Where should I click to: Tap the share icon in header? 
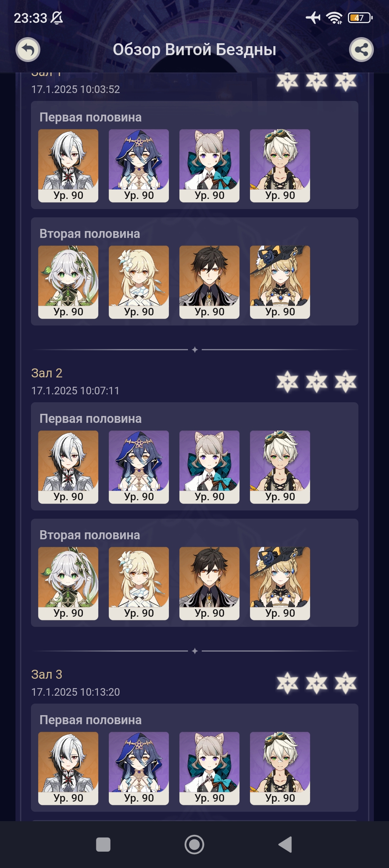coord(361,50)
